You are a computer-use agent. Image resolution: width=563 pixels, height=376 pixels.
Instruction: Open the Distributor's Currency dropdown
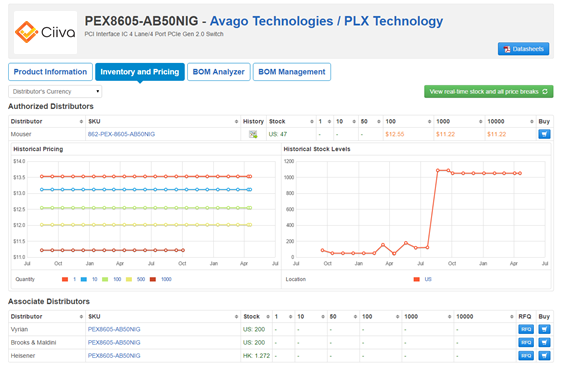55,92
